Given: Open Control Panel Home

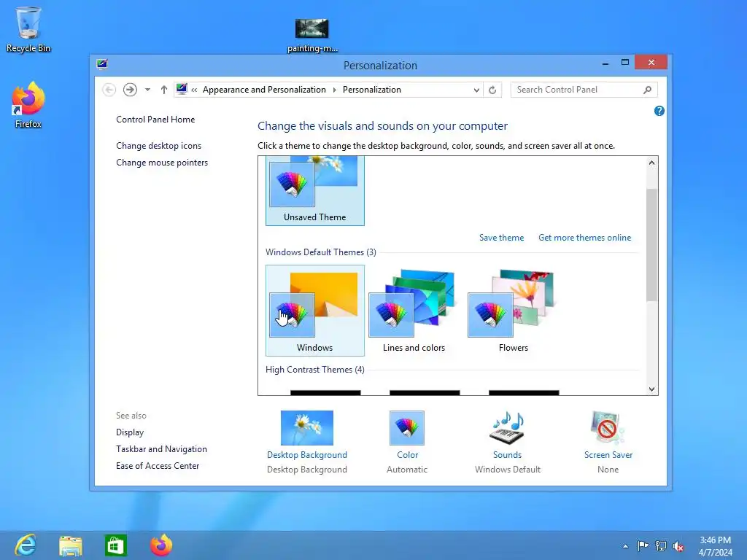Looking at the screenshot, I should [155, 120].
